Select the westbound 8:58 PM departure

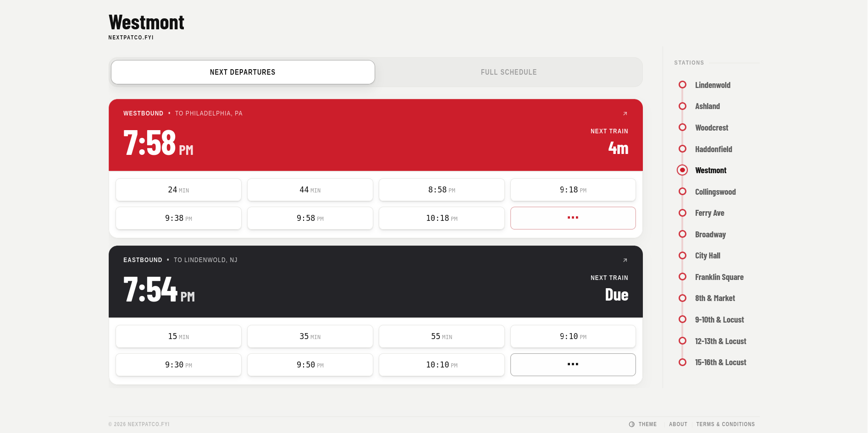(x=442, y=190)
